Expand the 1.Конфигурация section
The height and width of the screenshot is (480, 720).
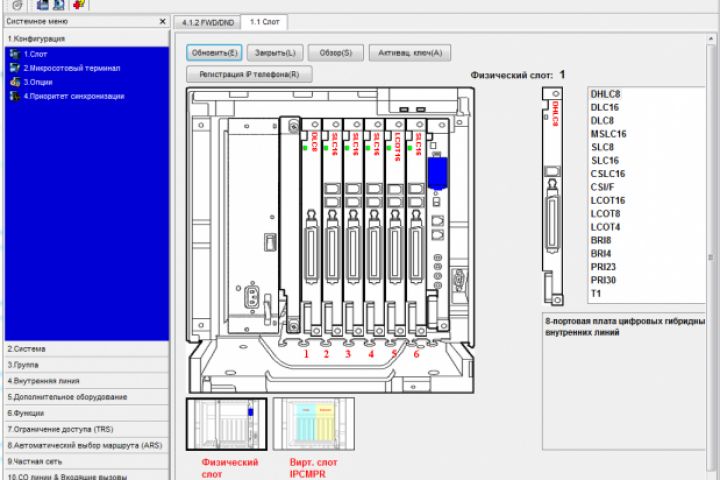(86, 39)
